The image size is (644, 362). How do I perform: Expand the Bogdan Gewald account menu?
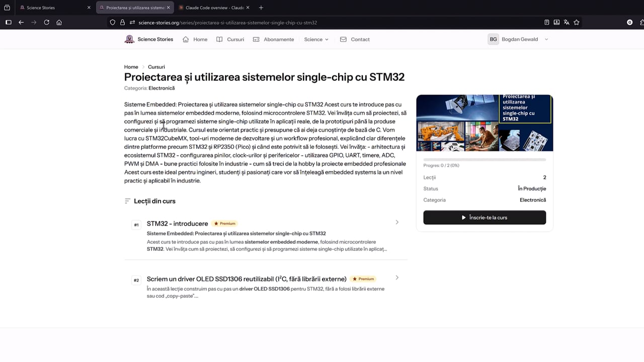525,39
